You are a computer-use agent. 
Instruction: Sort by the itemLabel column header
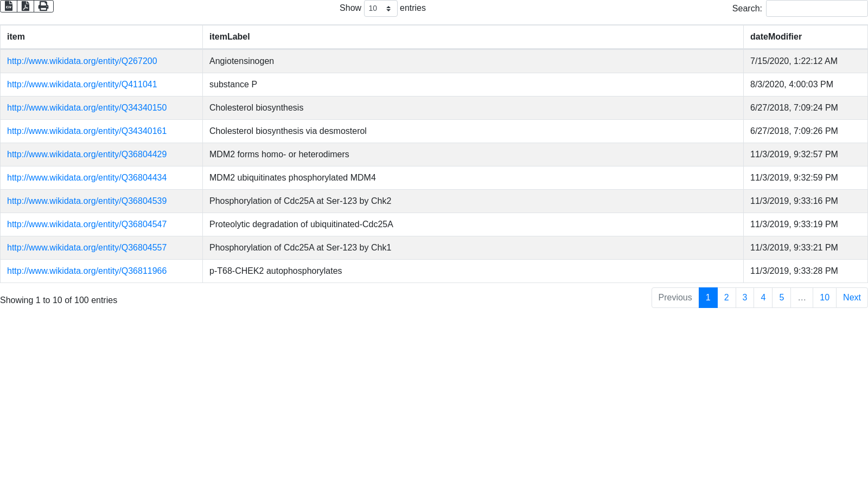point(473,37)
